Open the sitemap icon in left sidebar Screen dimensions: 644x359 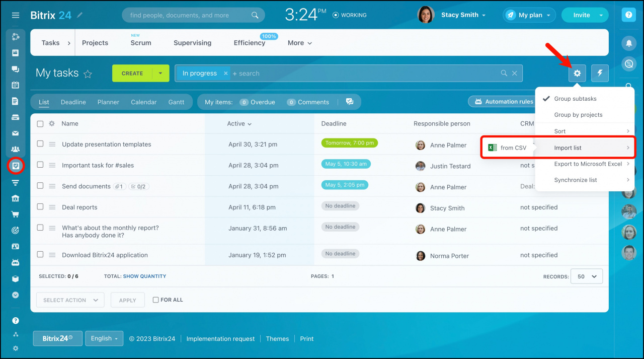pos(16,334)
